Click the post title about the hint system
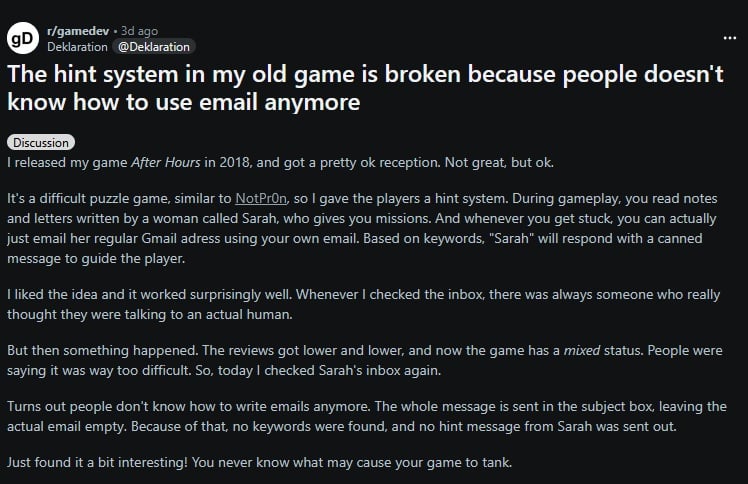The height and width of the screenshot is (484, 748). (365, 89)
